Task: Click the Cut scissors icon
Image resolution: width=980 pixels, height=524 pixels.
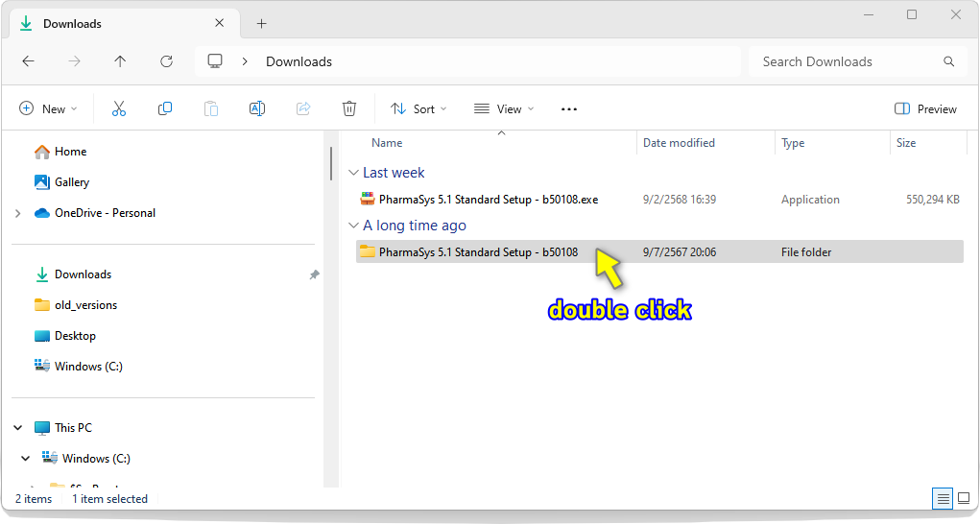Action: click(119, 108)
